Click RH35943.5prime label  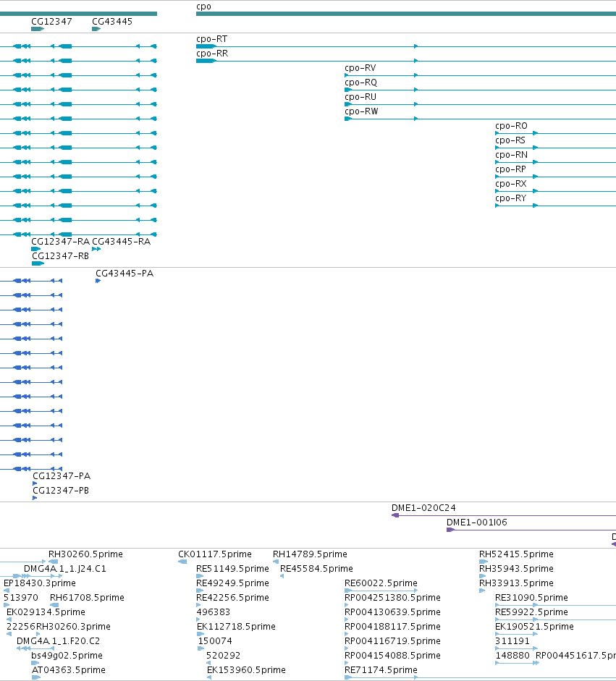516,569
